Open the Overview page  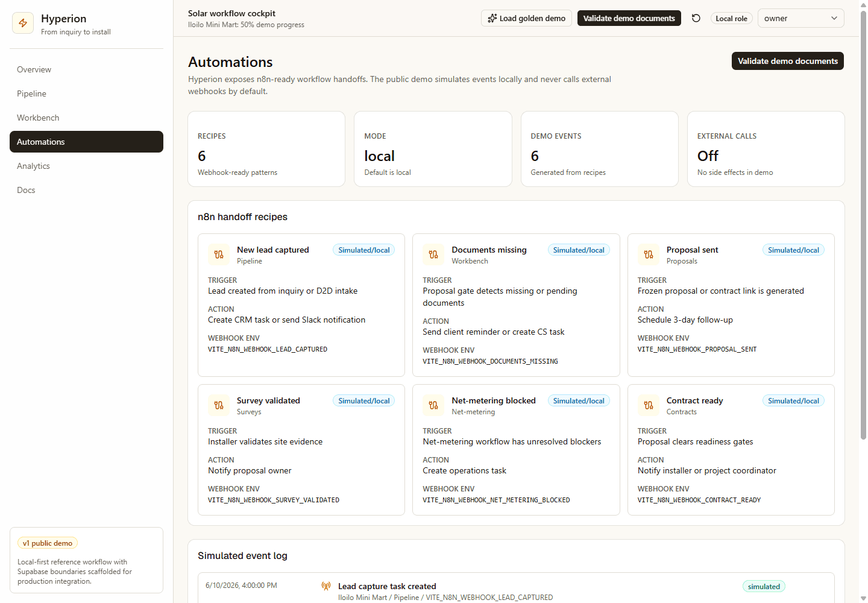(x=86, y=69)
